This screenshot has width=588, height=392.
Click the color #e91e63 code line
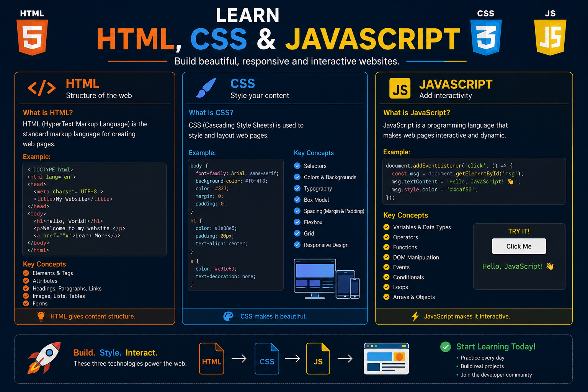[216, 269]
